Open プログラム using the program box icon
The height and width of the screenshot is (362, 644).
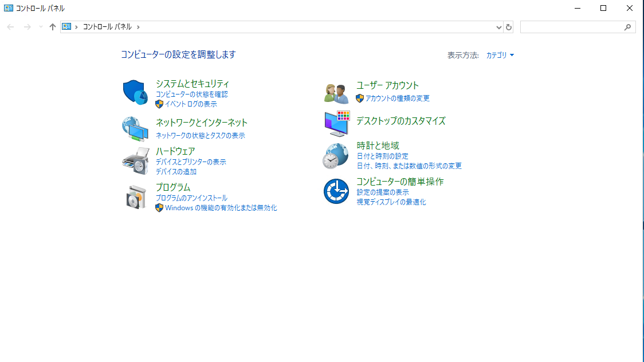click(135, 196)
